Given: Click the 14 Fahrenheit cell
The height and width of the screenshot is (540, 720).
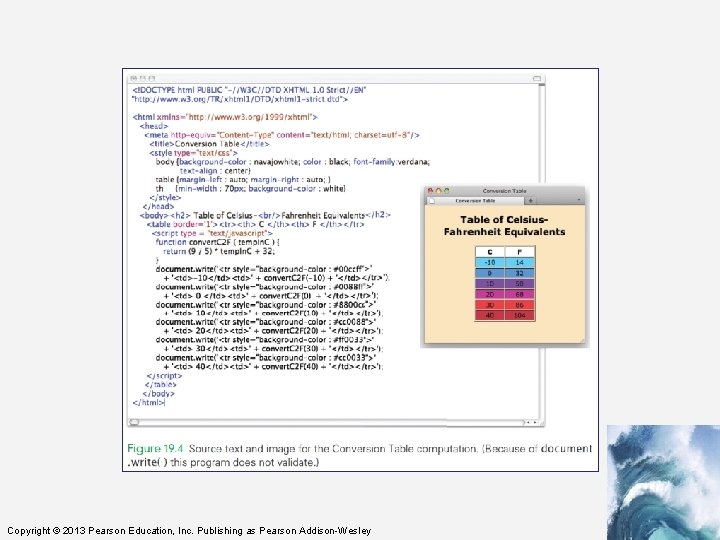Looking at the screenshot, I should coord(520,263).
